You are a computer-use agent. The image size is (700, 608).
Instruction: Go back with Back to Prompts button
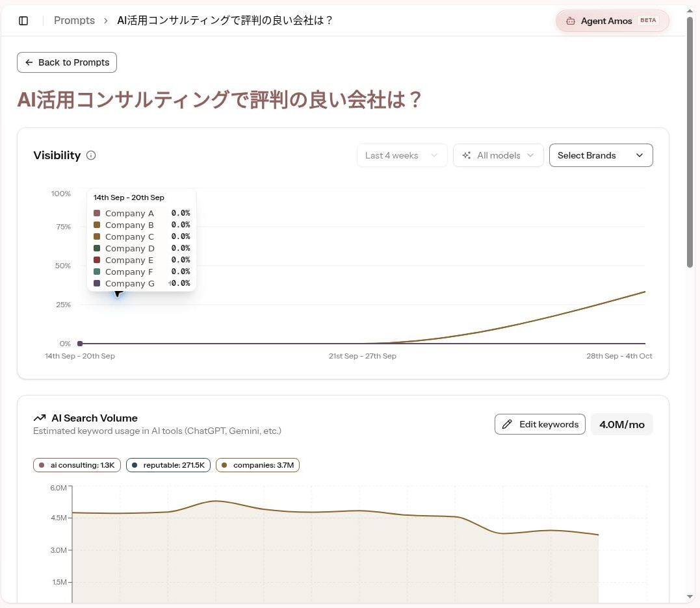pos(67,62)
